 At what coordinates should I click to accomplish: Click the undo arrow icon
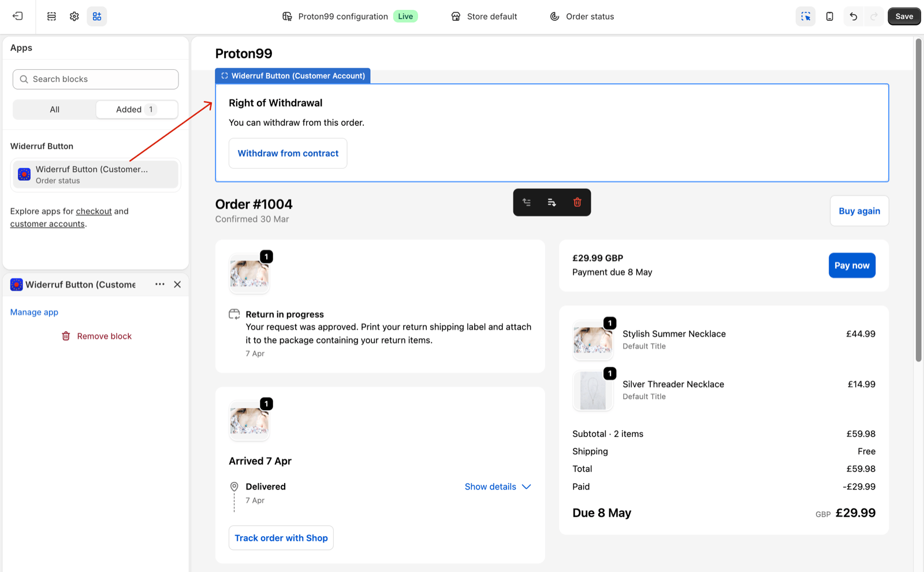click(x=853, y=16)
